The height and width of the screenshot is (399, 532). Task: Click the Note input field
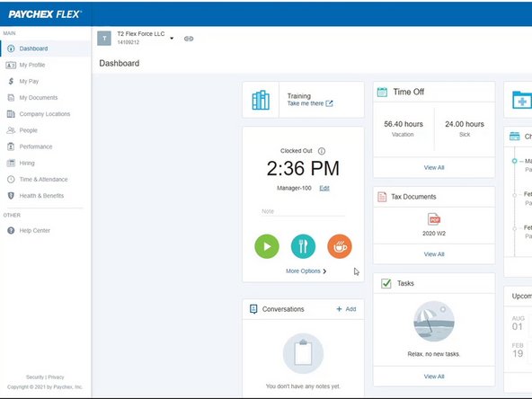coord(303,211)
